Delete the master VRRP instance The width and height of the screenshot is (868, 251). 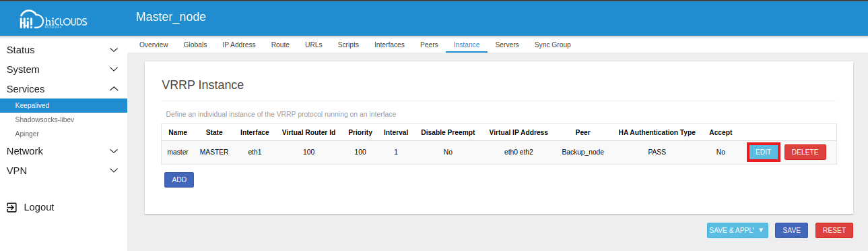[805, 152]
